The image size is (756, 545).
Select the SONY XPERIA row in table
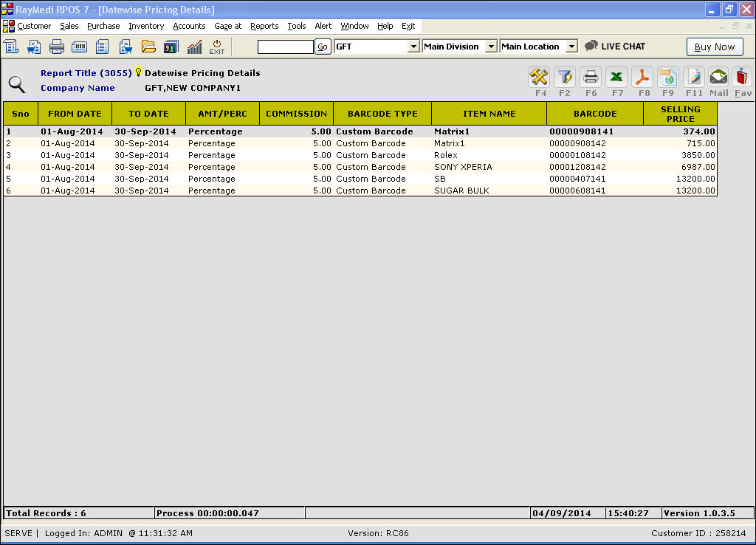coord(463,167)
